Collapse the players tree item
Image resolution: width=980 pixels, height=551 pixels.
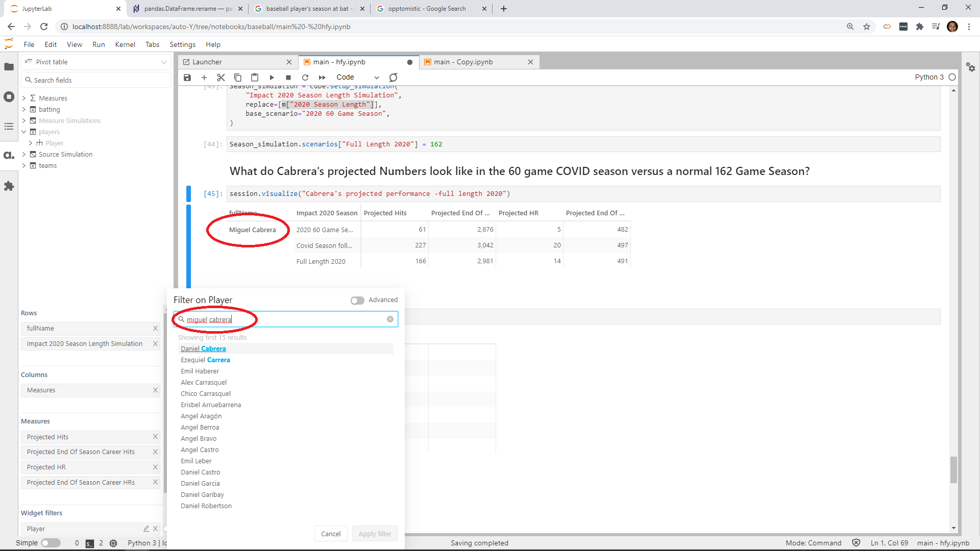coord(23,132)
